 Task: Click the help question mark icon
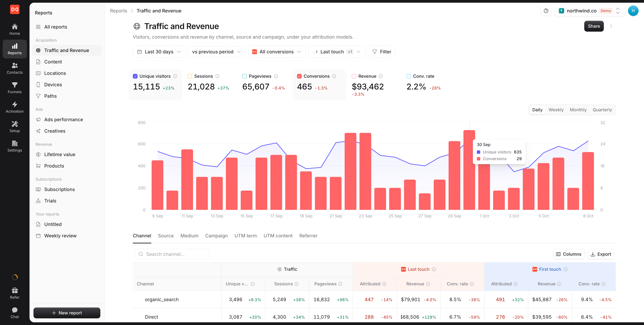[x=546, y=11]
